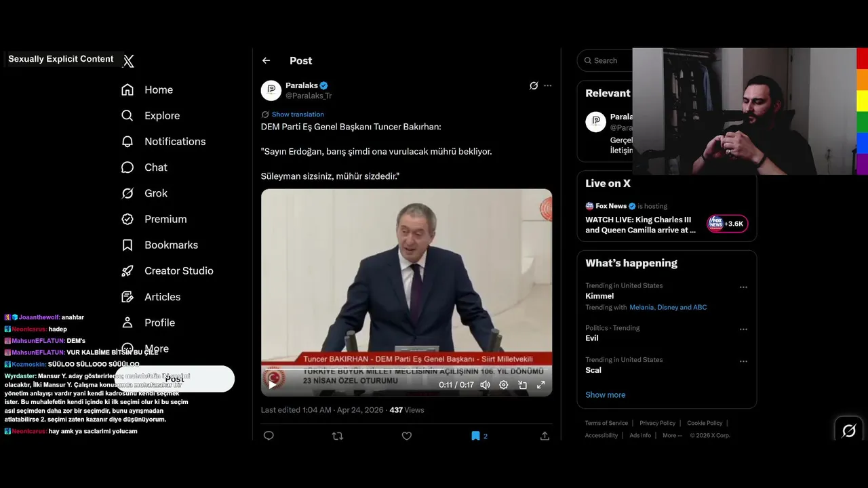The image size is (868, 488).
Task: Click the Premium verified badge icon
Action: coord(127,219)
